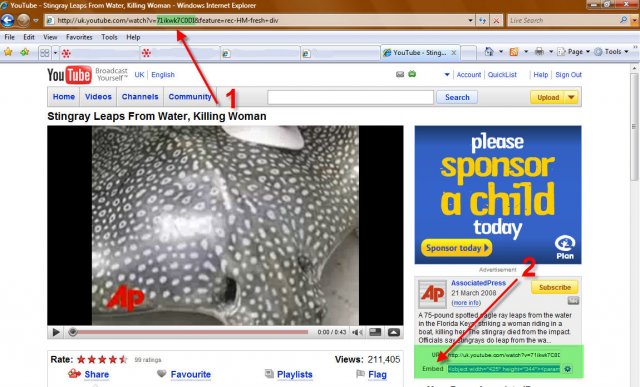
Task: Click the Live Search magnifier icon
Action: 623,20
